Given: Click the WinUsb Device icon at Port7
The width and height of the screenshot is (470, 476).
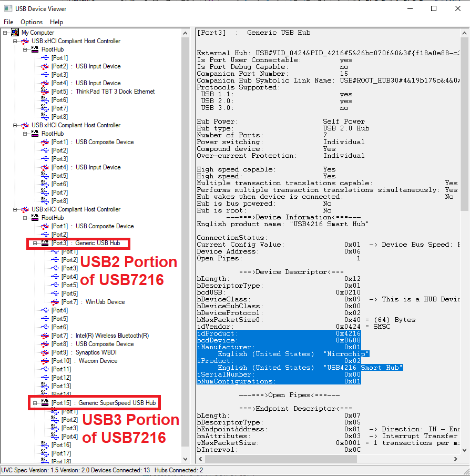Looking at the screenshot, I should [55, 302].
